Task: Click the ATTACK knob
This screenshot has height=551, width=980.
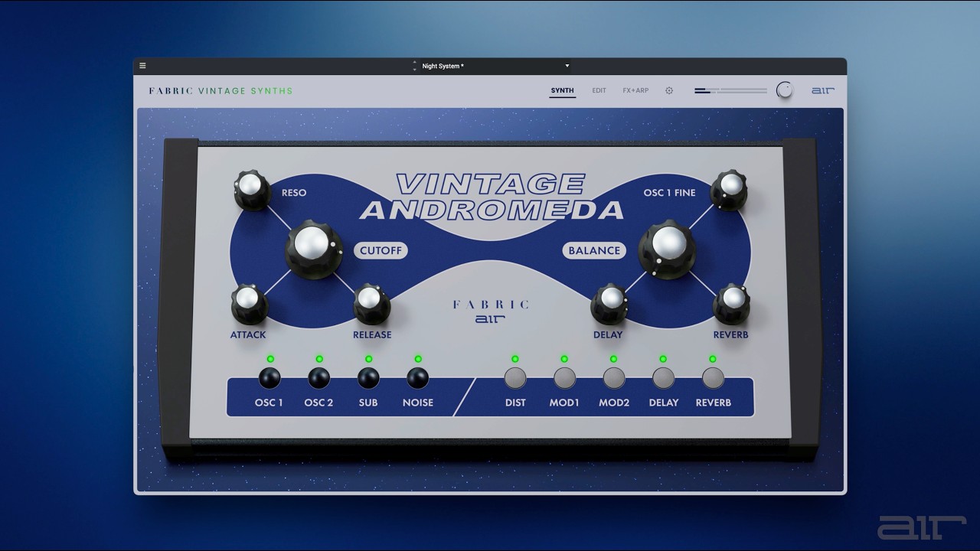Action: (249, 303)
